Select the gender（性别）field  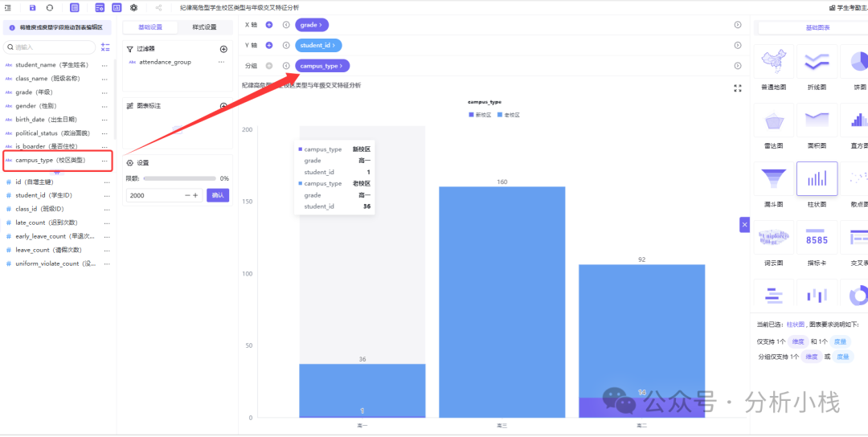click(36, 106)
